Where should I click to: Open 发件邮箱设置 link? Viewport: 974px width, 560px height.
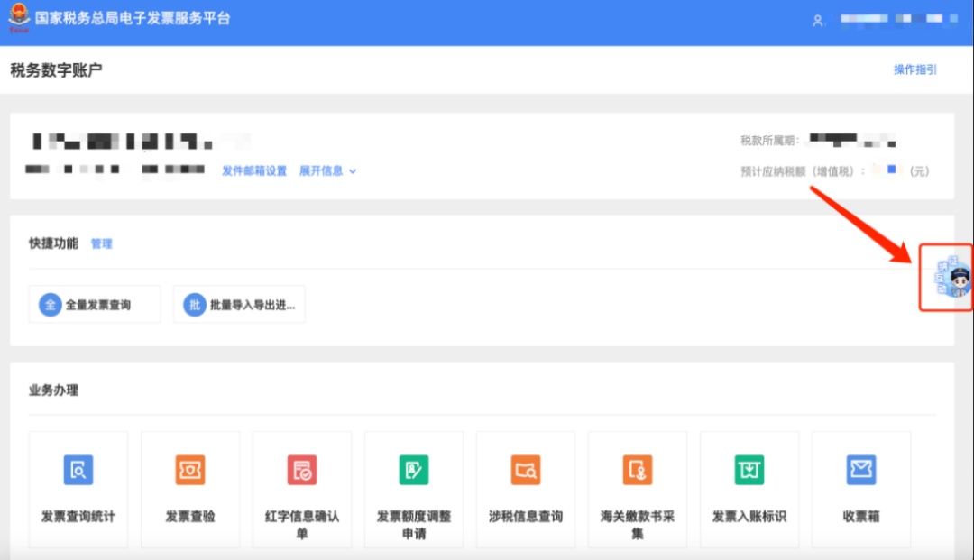[x=254, y=170]
